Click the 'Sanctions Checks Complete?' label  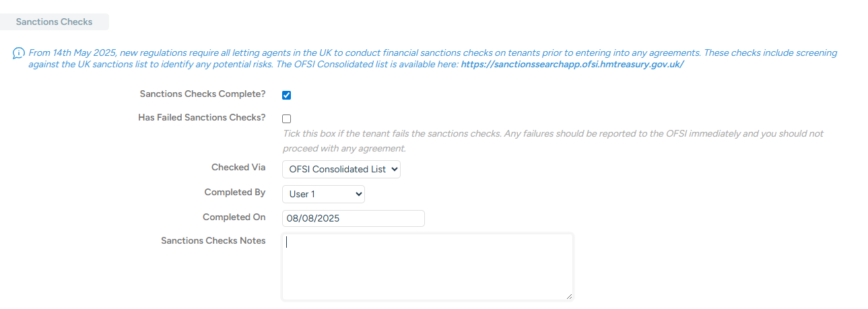point(202,94)
